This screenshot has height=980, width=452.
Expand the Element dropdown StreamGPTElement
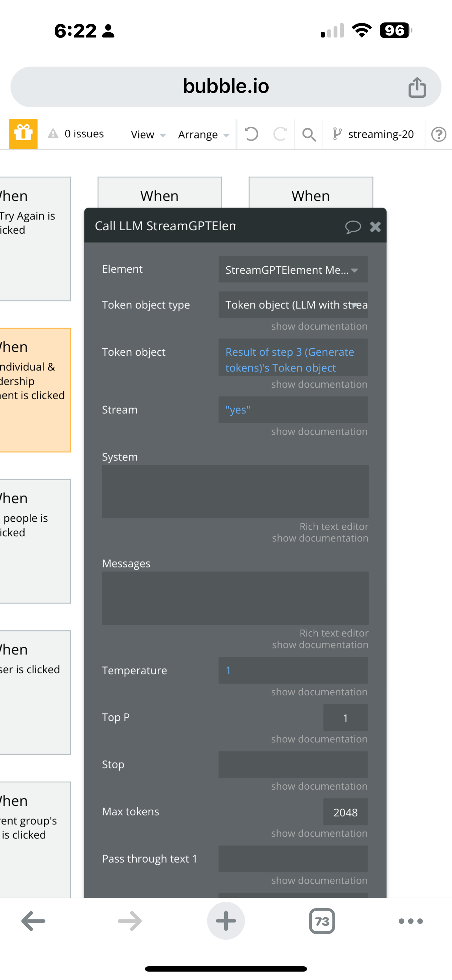pyautogui.click(x=293, y=270)
